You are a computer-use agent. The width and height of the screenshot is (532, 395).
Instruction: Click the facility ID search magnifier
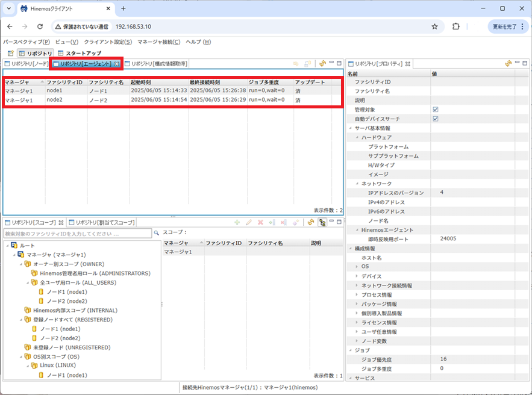tap(157, 233)
